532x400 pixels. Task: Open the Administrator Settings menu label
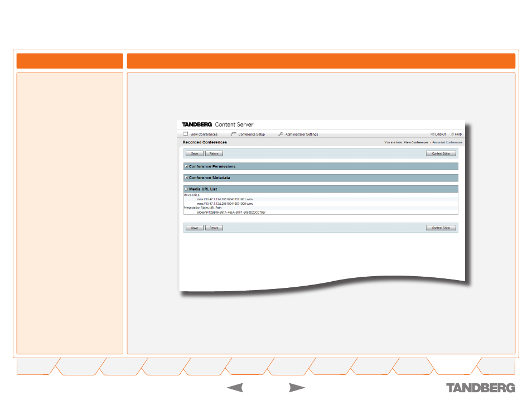tap(302, 134)
